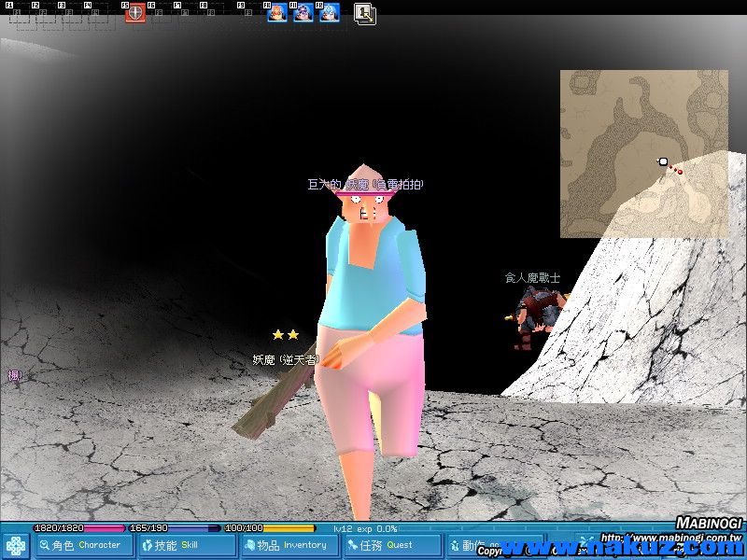Click the 妖魔 (逆天者) name label
747x560 pixels.
(x=286, y=359)
